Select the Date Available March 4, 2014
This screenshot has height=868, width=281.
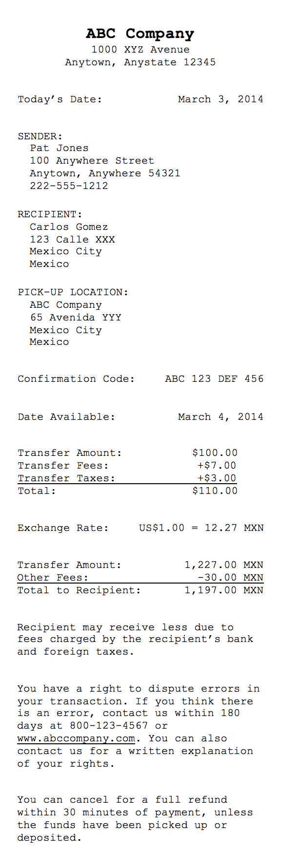(221, 417)
